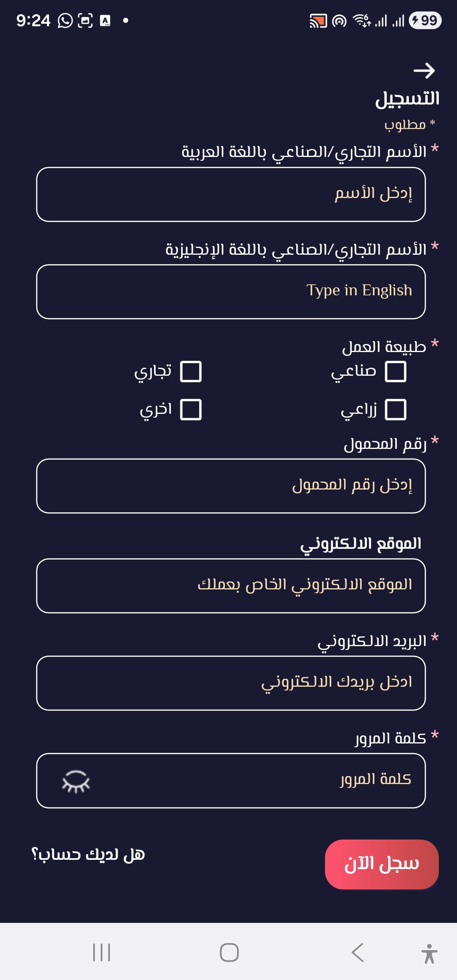457x980 pixels.
Task: Toggle password visibility eye icon
Action: click(76, 781)
